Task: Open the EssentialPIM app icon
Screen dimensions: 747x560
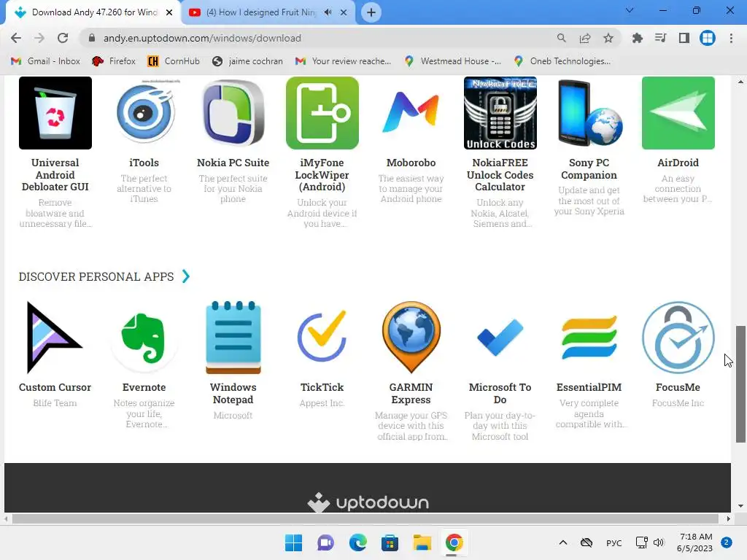Action: [589, 338]
